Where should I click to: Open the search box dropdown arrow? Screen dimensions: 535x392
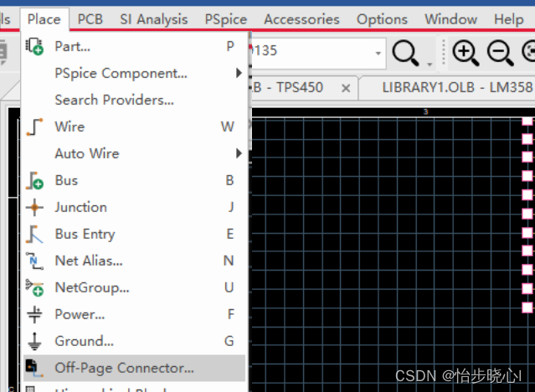(x=378, y=53)
